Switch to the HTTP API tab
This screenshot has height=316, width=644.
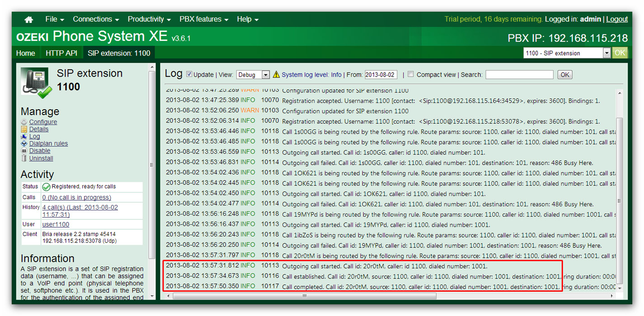point(61,53)
